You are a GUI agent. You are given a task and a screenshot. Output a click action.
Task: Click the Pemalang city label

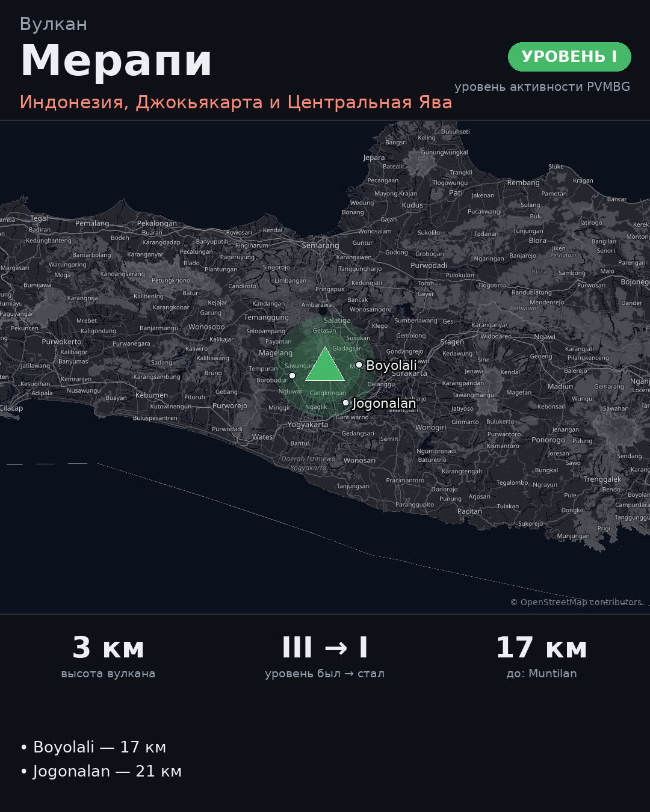(92, 223)
